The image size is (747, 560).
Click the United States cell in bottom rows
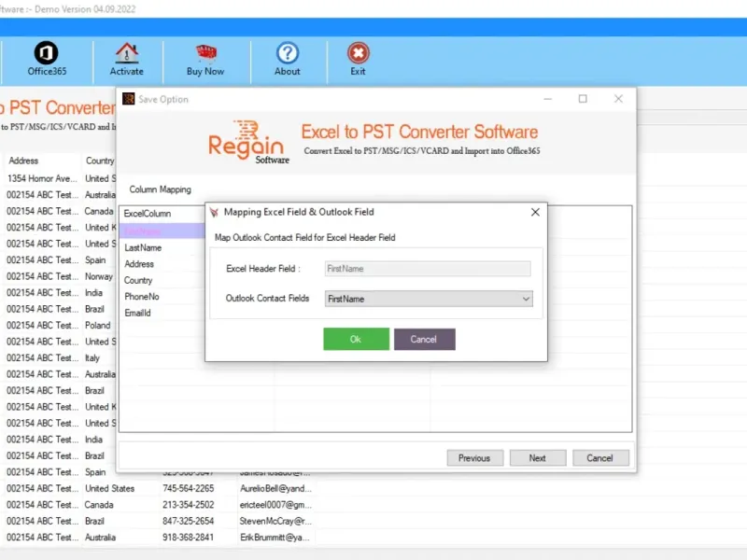pyautogui.click(x=109, y=488)
